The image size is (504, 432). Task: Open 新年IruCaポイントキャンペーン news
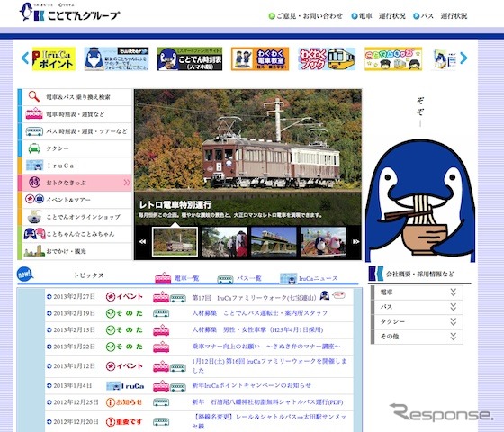252,385
